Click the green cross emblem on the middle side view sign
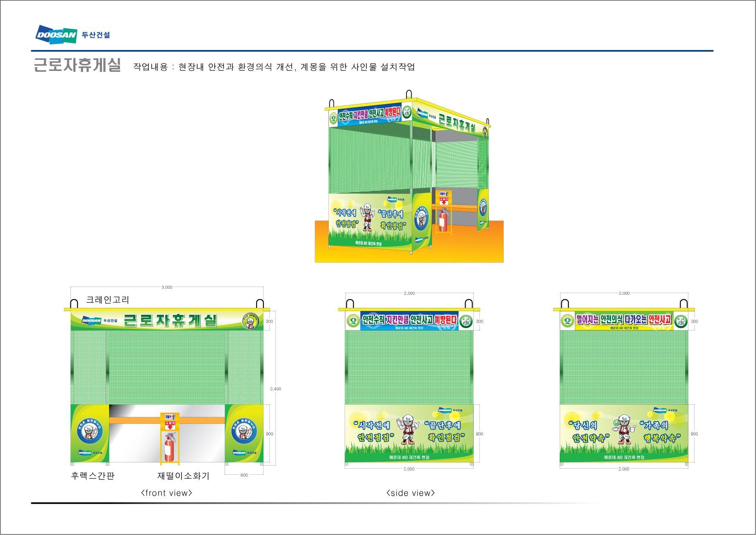 tap(465, 321)
